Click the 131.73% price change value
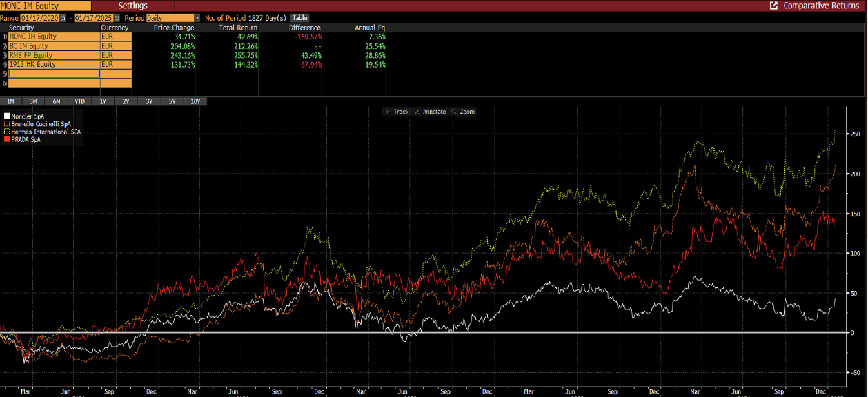868x397 pixels. click(182, 64)
